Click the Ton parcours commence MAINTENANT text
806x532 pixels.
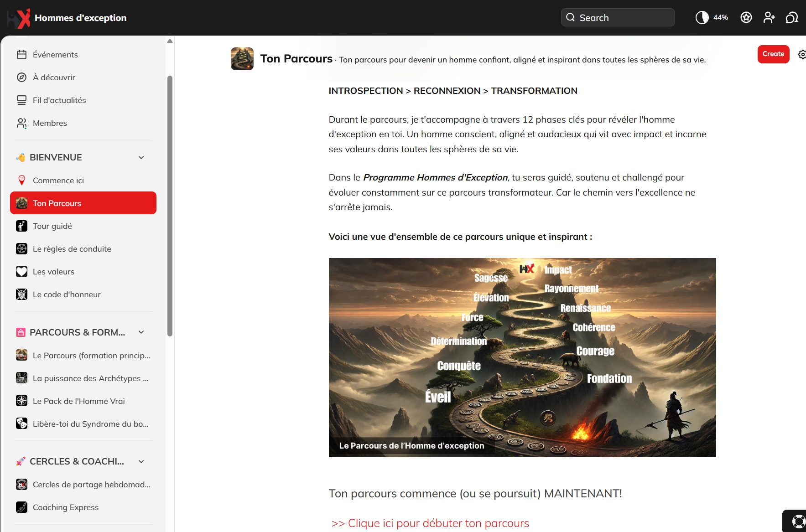point(475,494)
